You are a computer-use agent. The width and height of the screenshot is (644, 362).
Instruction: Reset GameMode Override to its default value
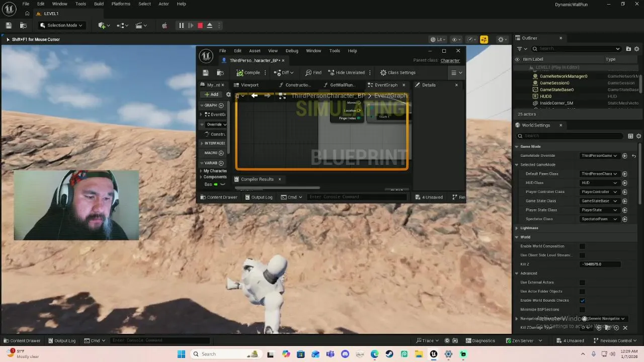[x=634, y=156]
